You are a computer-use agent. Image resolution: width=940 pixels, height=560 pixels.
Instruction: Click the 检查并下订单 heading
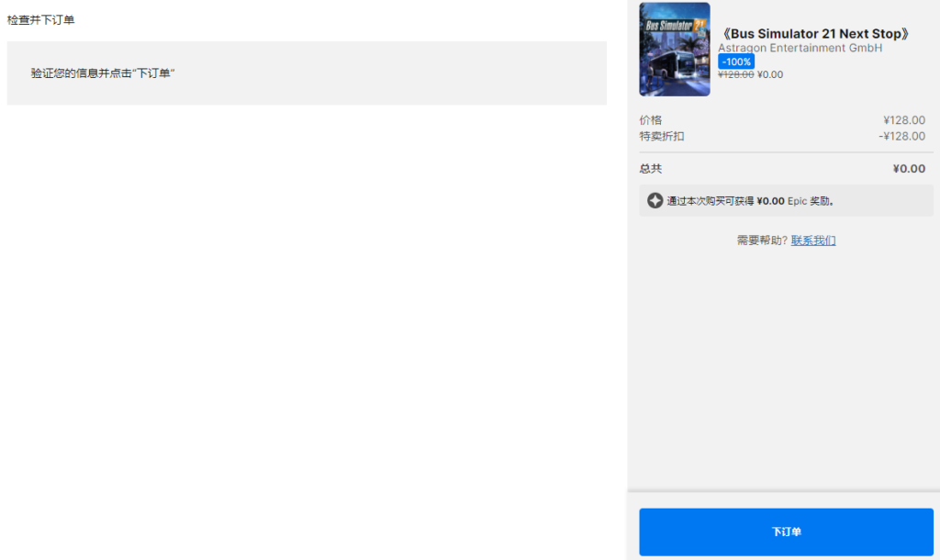coord(40,20)
